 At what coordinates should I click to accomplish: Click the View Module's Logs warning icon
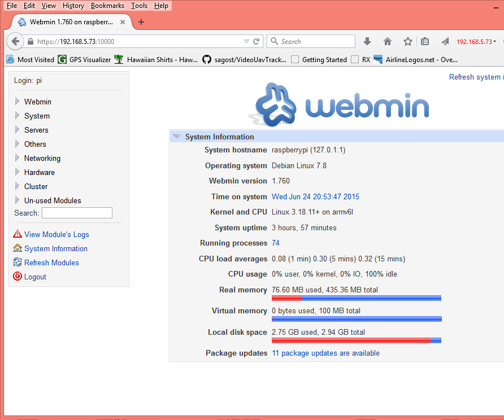17,234
